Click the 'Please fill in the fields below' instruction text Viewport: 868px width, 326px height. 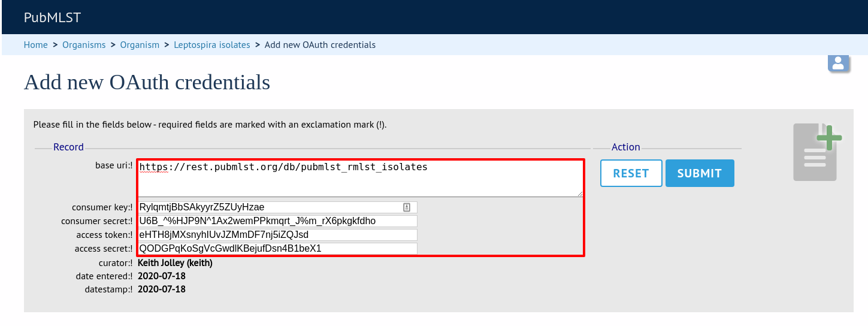pyautogui.click(x=210, y=125)
